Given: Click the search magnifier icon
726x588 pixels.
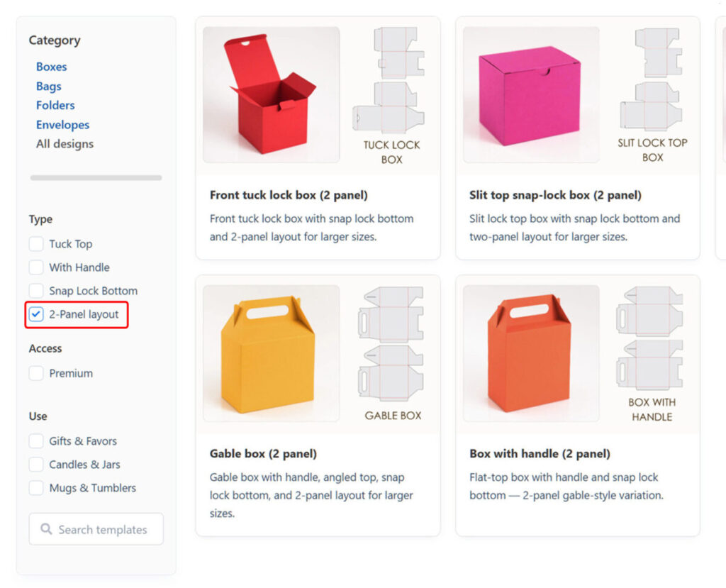Looking at the screenshot, I should [x=47, y=529].
